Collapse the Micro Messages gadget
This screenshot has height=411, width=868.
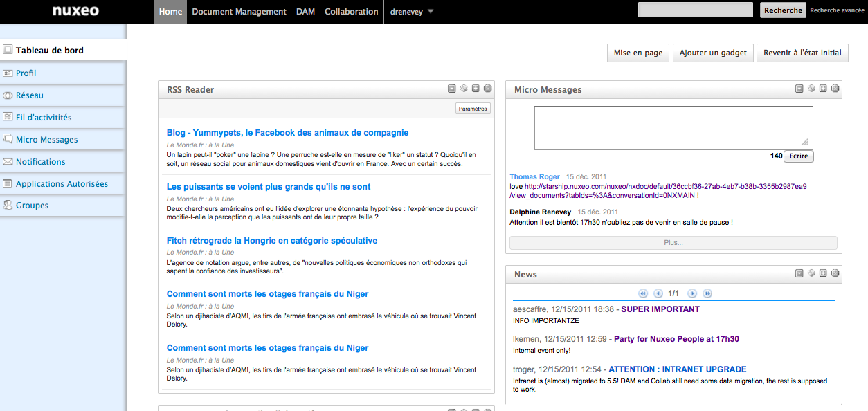799,89
